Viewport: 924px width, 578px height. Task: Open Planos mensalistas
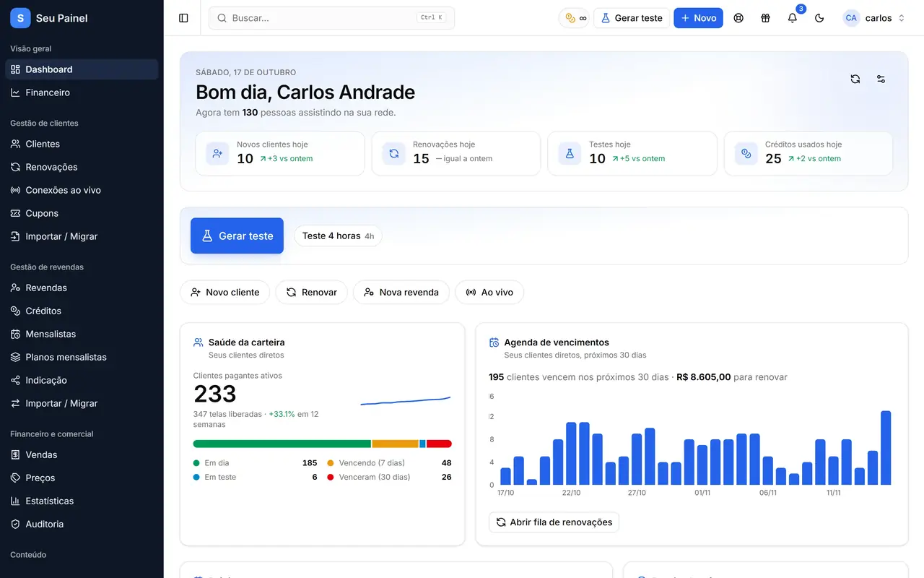click(x=82, y=357)
